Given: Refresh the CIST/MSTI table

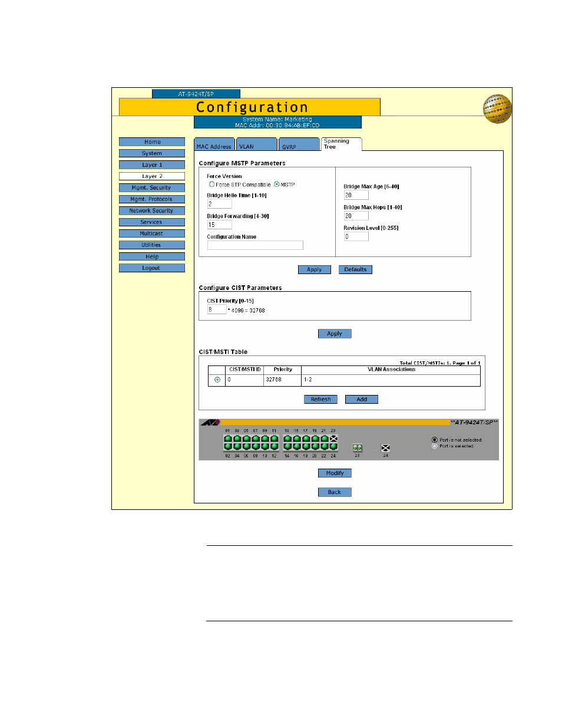Looking at the screenshot, I should [321, 399].
